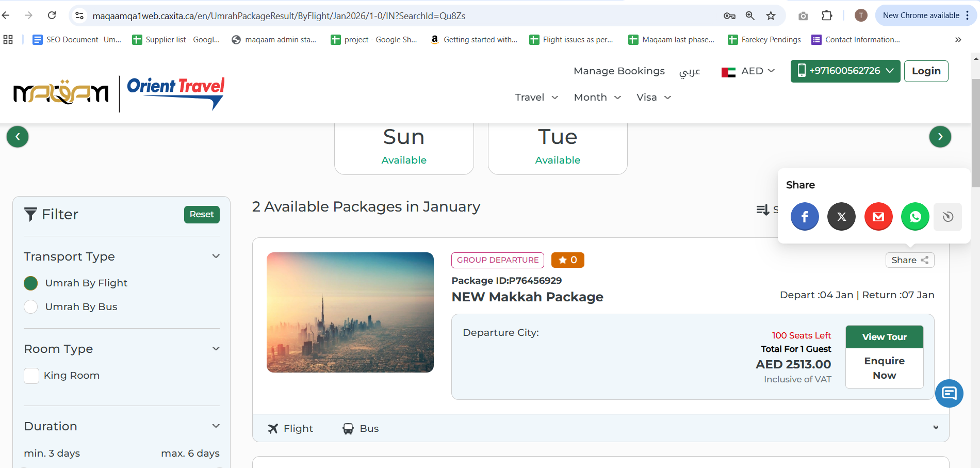Expand the Flight and Bus details row

(x=936, y=428)
